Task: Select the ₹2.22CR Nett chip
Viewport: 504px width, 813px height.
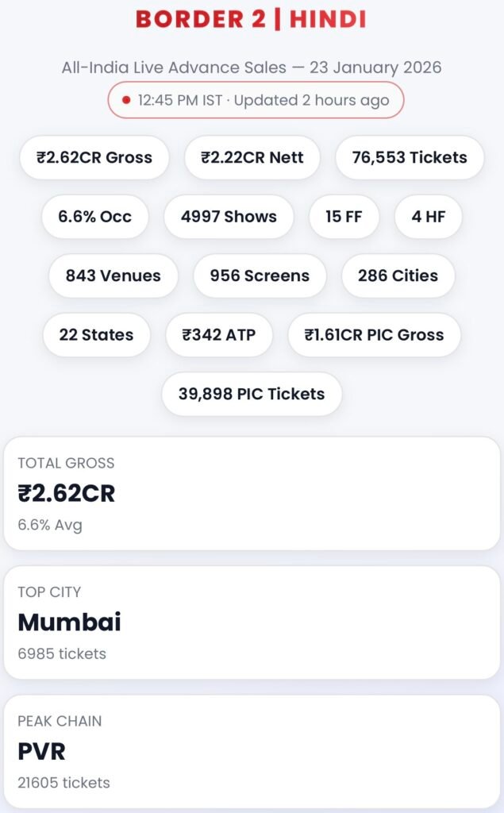Action: coord(252,157)
